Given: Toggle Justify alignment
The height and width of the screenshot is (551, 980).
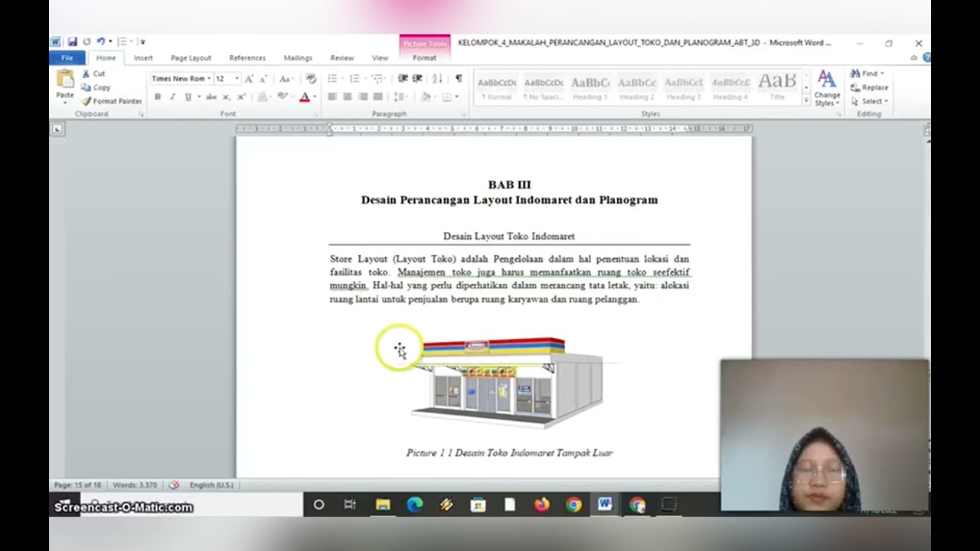Looking at the screenshot, I should click(377, 97).
